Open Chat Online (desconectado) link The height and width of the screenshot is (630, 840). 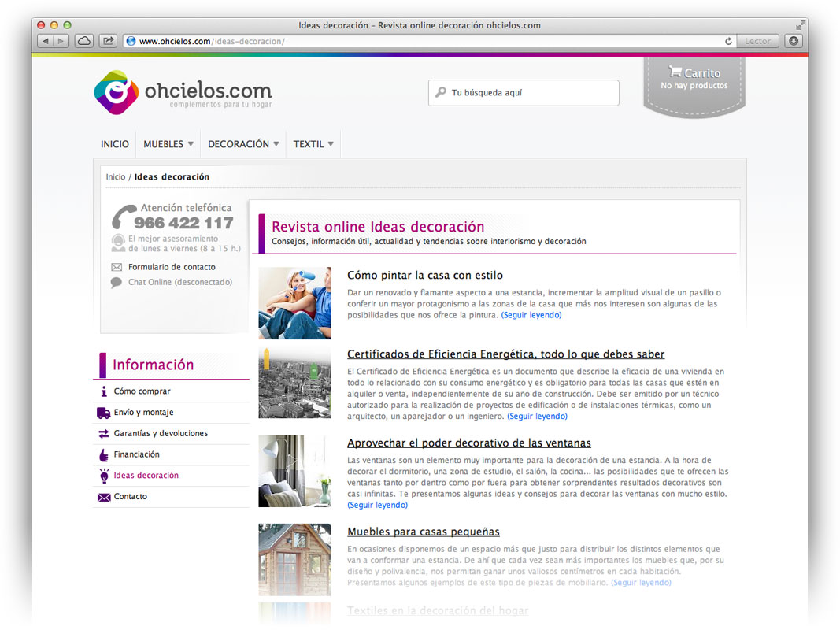click(x=180, y=283)
